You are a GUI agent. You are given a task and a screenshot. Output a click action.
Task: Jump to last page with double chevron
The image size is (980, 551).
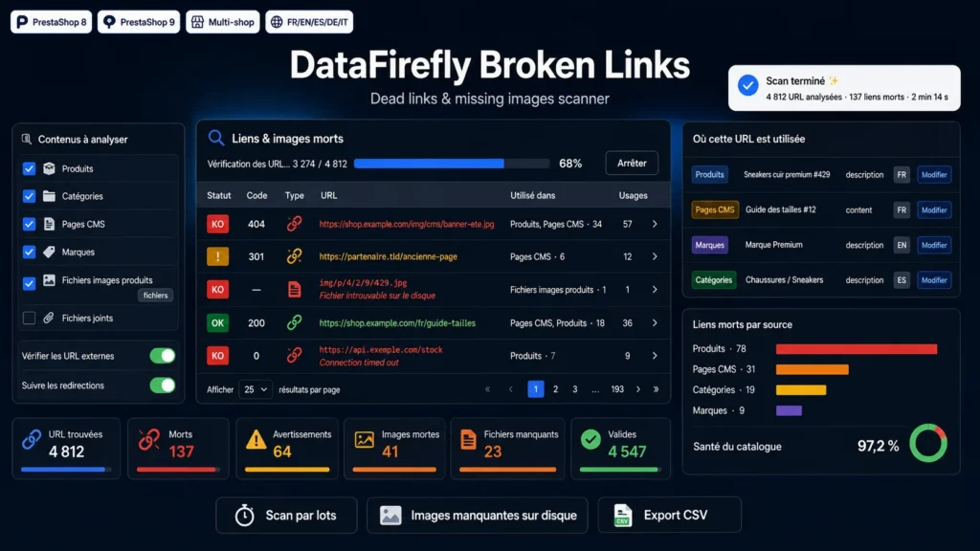click(x=657, y=389)
